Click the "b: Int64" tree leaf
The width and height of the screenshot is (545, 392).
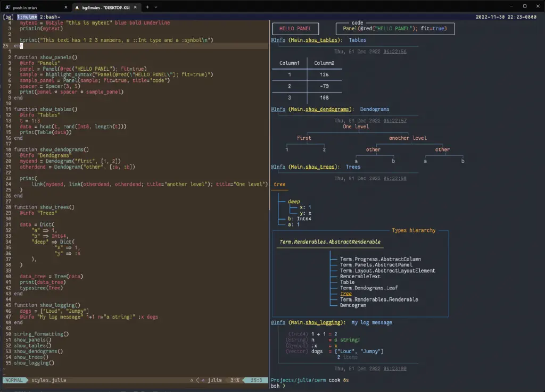[x=299, y=219]
